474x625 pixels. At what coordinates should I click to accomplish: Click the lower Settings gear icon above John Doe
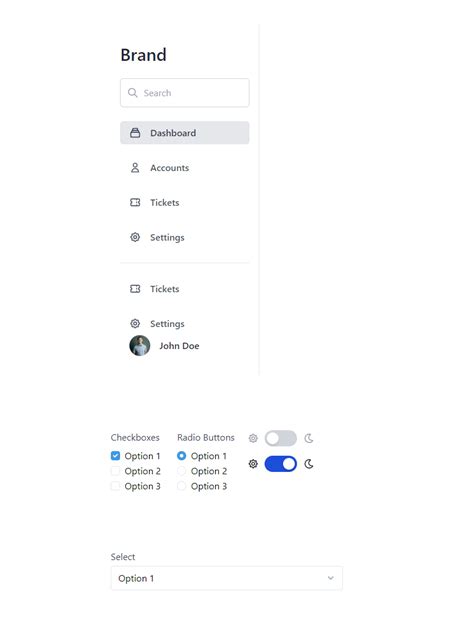[135, 323]
